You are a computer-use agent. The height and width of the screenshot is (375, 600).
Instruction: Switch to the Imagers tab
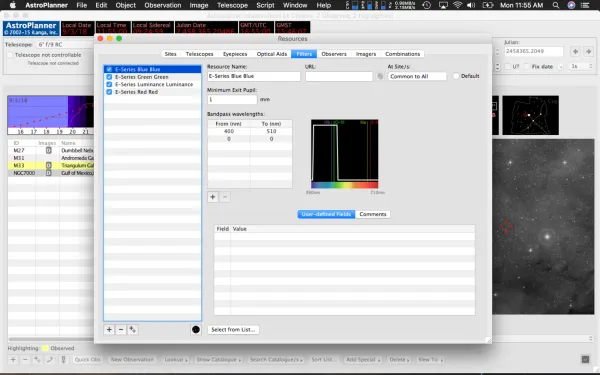coord(366,54)
